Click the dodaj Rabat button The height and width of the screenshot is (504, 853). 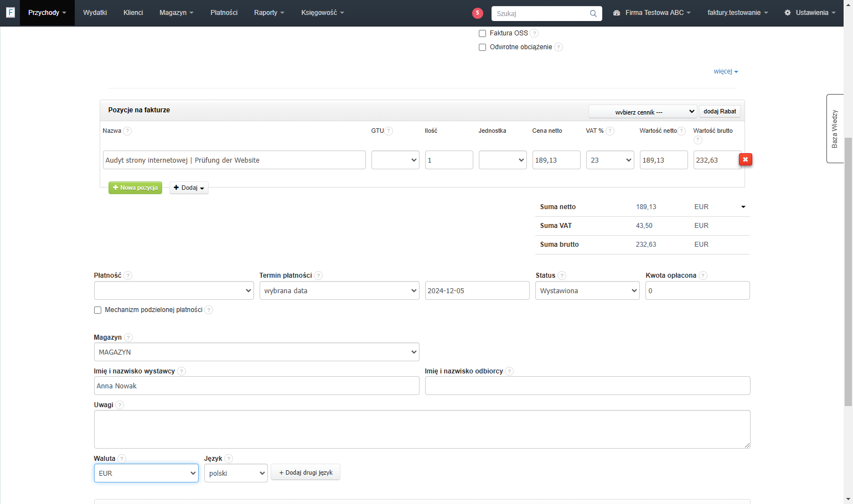(720, 111)
